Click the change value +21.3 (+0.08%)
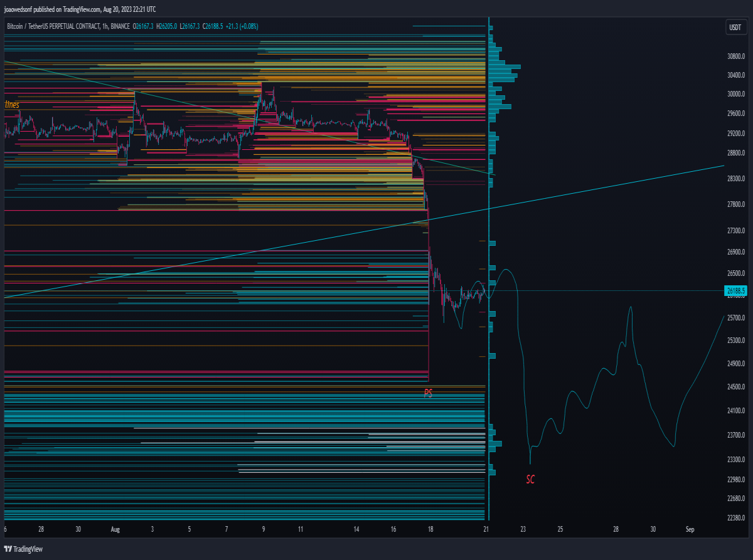Screen dimensions: 753x560 coord(242,26)
